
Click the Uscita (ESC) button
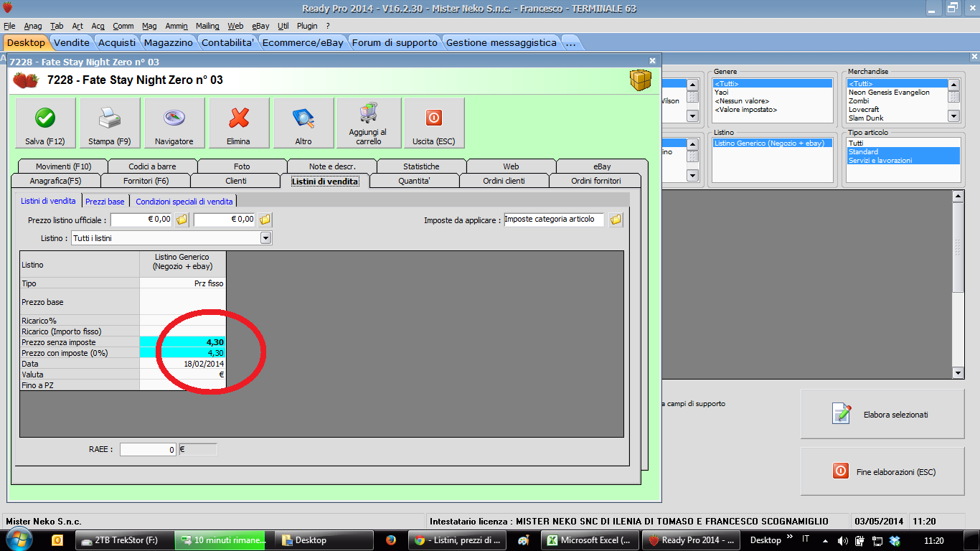434,123
